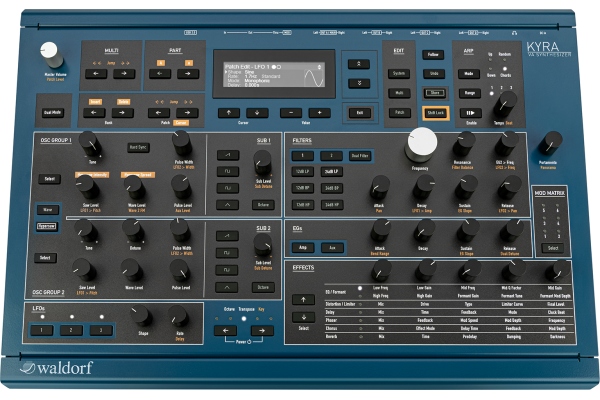
Task: Adjust the filter Resonance knob
Action: pos(463,144)
